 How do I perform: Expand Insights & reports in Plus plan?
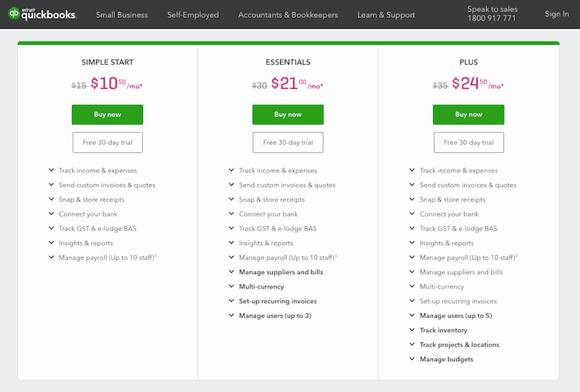pyautogui.click(x=411, y=243)
